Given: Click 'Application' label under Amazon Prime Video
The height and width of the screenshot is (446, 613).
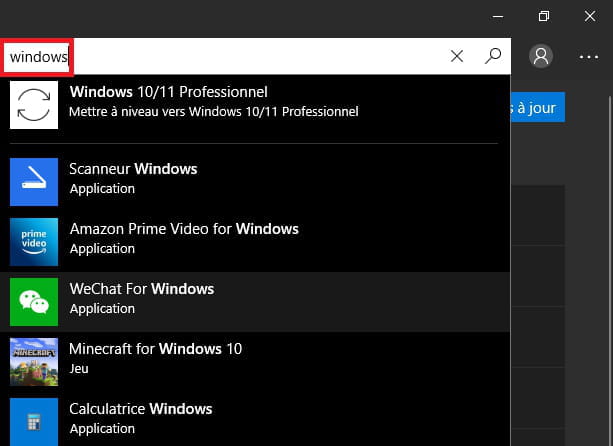Looking at the screenshot, I should pos(102,249).
